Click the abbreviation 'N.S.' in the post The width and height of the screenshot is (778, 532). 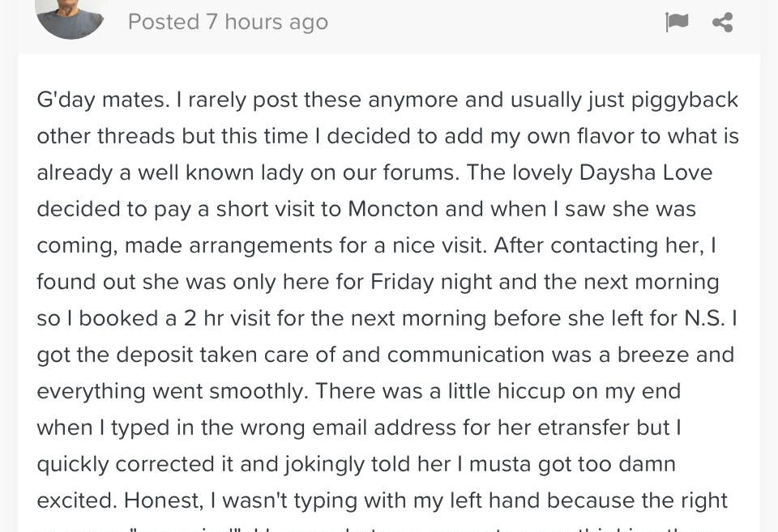pyautogui.click(x=704, y=317)
